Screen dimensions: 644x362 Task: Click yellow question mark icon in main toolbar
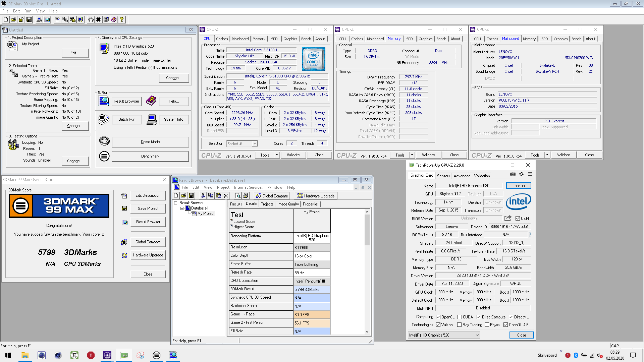click(122, 20)
